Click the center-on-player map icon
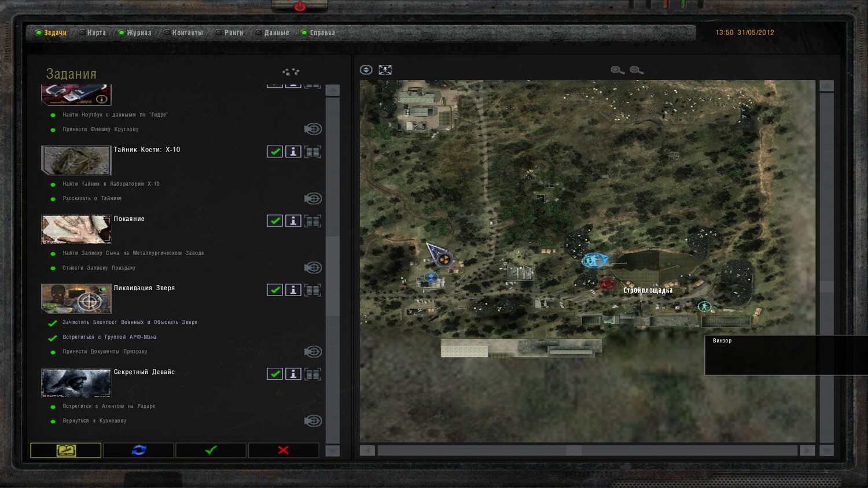 click(x=385, y=70)
